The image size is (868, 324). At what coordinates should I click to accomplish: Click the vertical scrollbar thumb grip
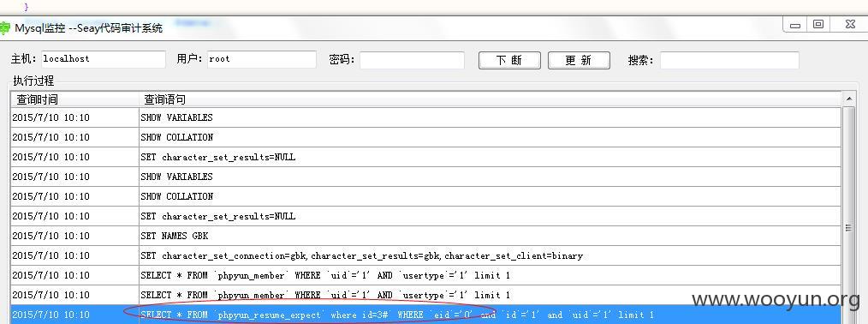coord(848,228)
